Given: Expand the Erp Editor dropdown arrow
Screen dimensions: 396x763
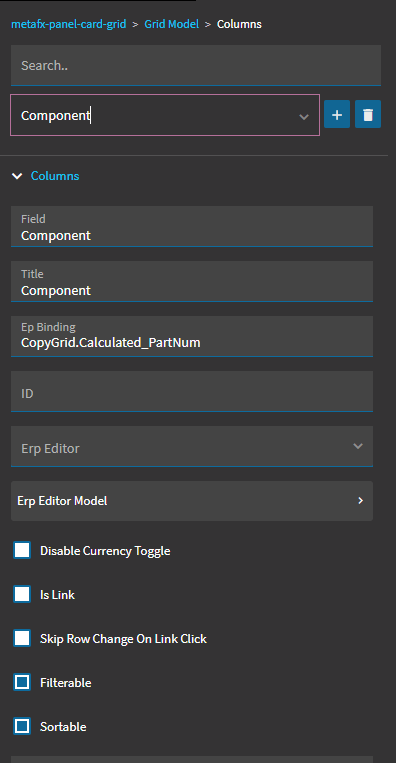Looking at the screenshot, I should (358, 446).
